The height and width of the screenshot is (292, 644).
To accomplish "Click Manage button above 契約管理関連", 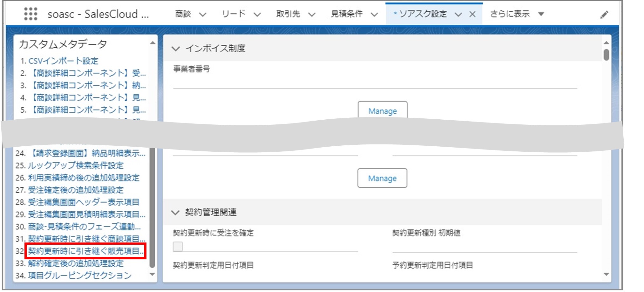I will (382, 178).
